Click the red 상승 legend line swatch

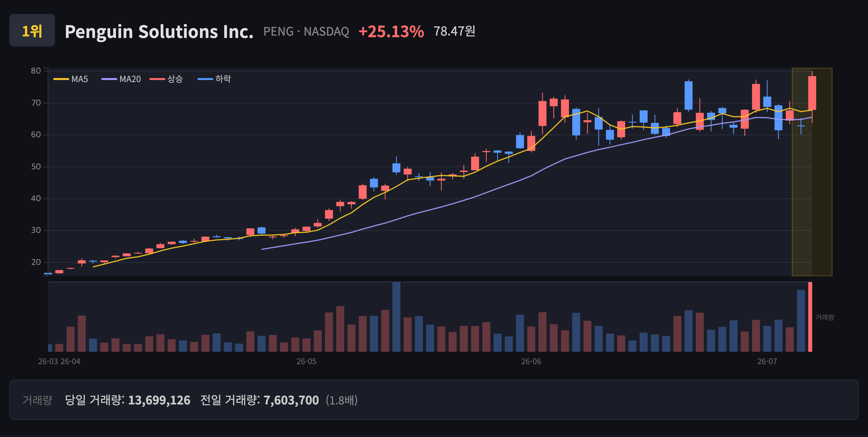pyautogui.click(x=157, y=79)
